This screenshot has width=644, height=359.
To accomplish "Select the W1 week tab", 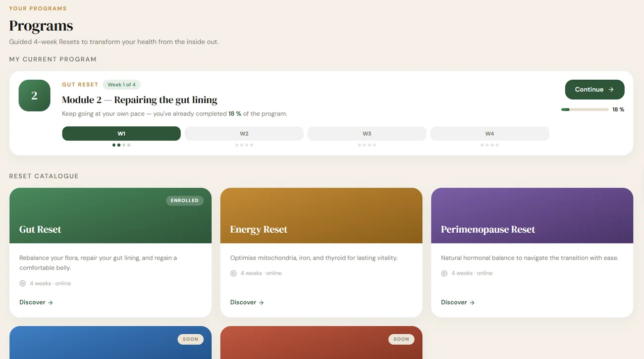I will 121,134.
